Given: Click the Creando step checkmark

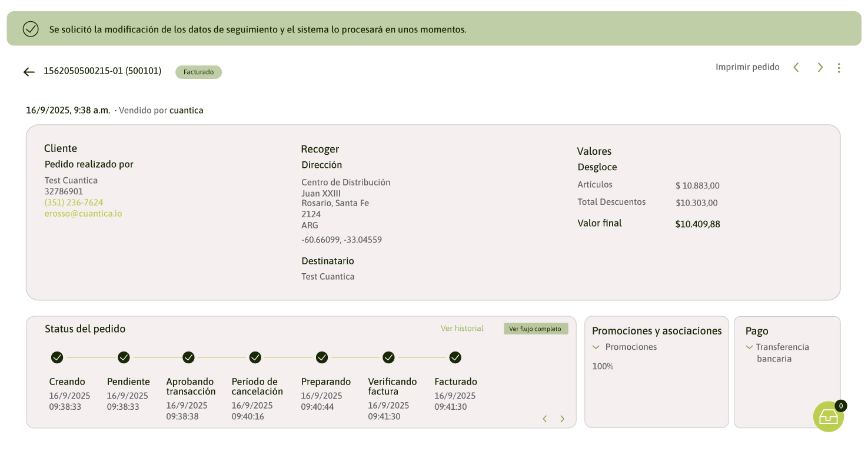Looking at the screenshot, I should click(x=57, y=357).
